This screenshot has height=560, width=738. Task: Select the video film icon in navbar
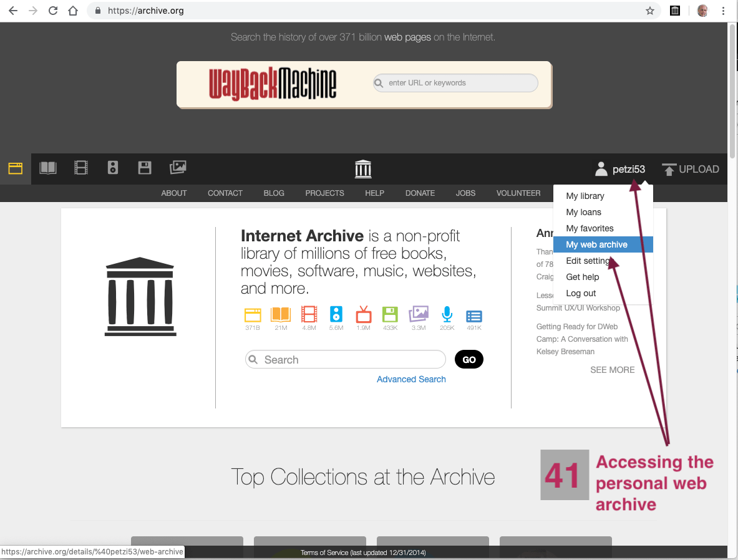81,168
